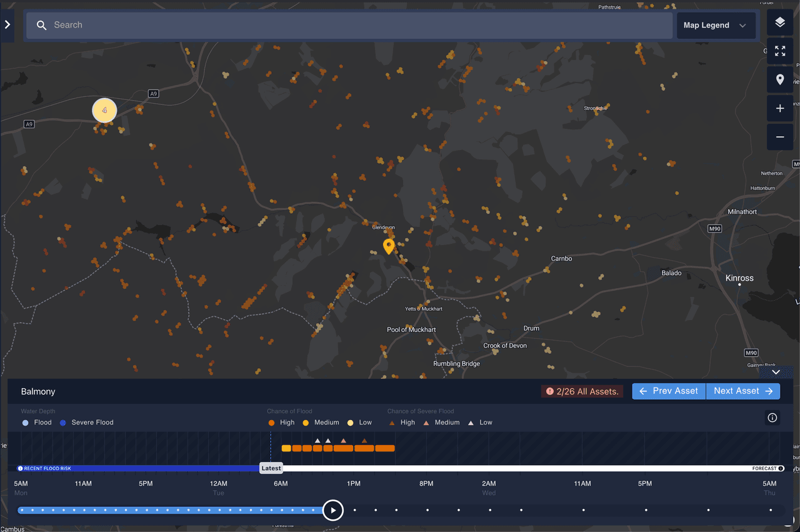Image resolution: width=800 pixels, height=532 pixels.
Task: Zoom out with the minus button
Action: [x=780, y=137]
